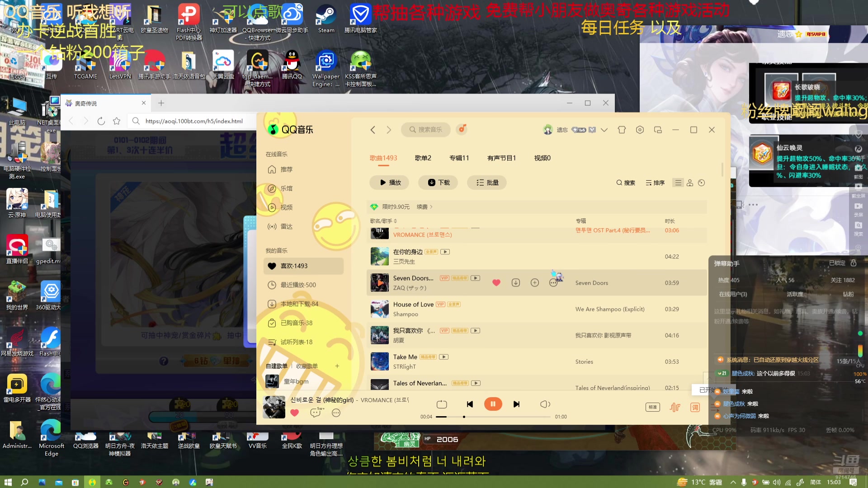This screenshot has width=868, height=488.
Task: Switch to 收藏歌单 tab in sidebar
Action: 307,366
